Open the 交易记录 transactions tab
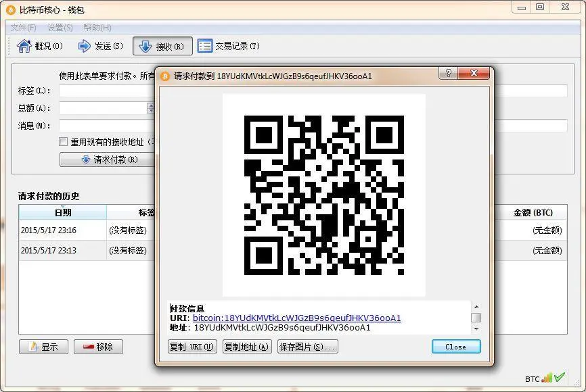 [x=229, y=46]
